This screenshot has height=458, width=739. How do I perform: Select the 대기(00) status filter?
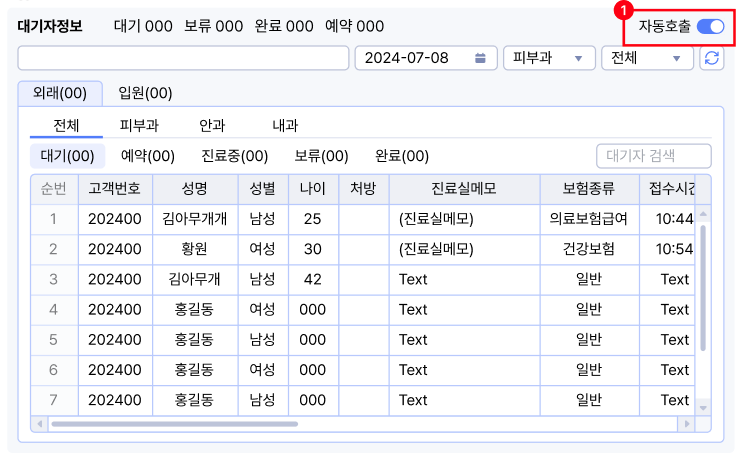pyautogui.click(x=67, y=156)
